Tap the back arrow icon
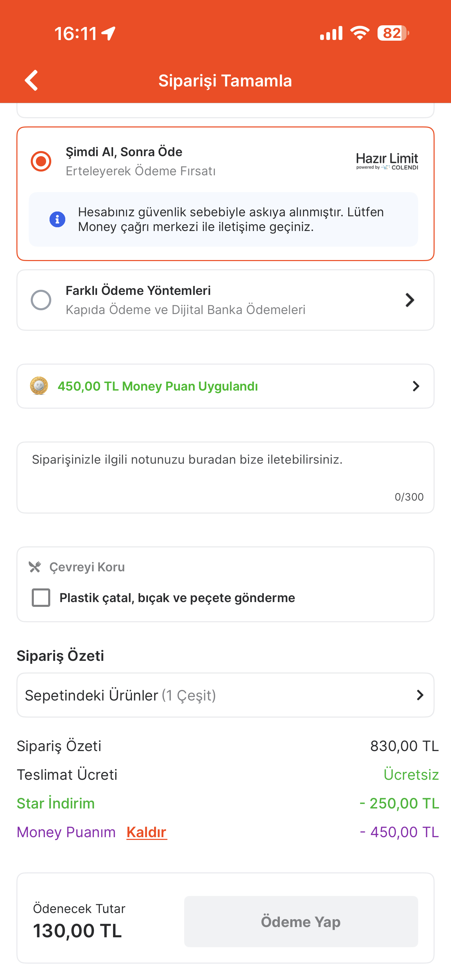The width and height of the screenshot is (451, 980). pyautogui.click(x=31, y=80)
